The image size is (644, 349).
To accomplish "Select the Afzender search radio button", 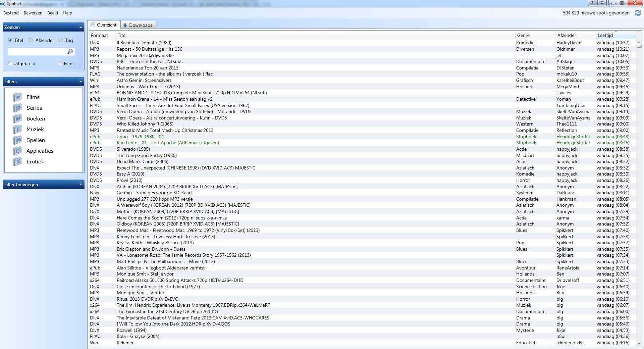I will pos(31,40).
